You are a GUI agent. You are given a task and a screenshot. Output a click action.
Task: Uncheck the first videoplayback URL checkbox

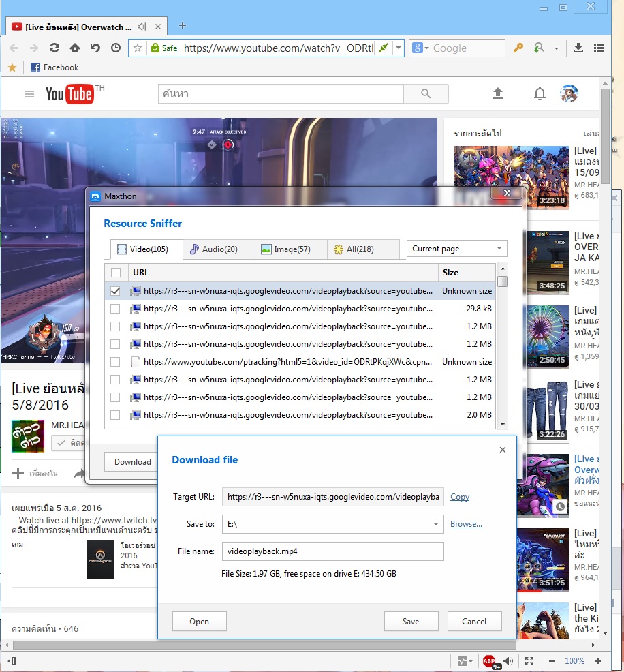[x=115, y=291]
